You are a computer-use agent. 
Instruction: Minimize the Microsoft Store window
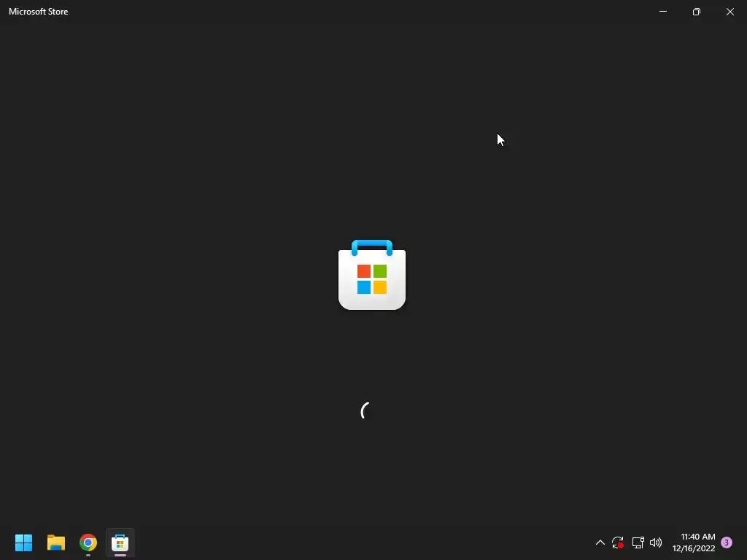pos(663,12)
